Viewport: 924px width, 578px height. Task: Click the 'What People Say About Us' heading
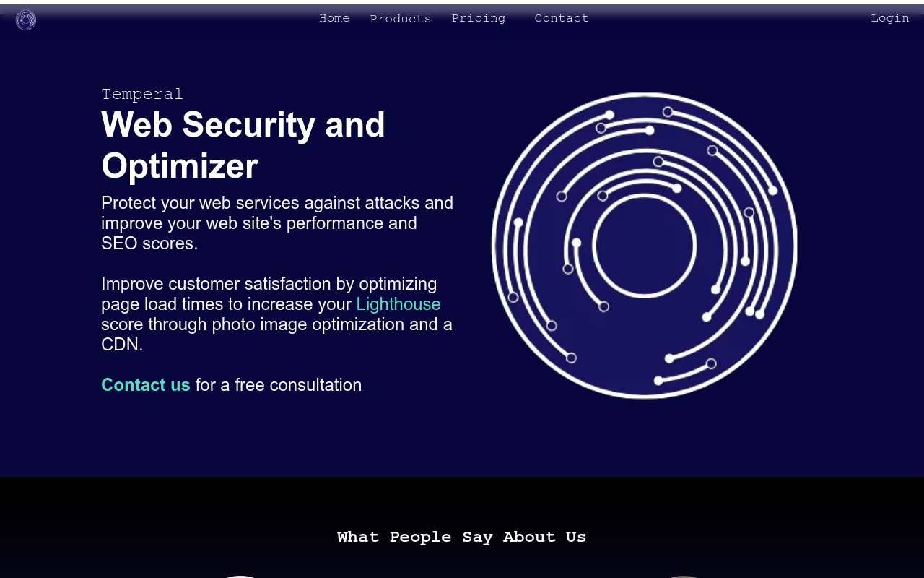[x=462, y=537]
